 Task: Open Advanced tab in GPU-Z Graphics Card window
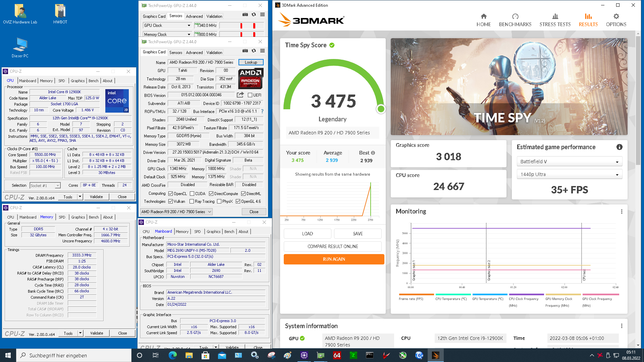click(x=195, y=53)
